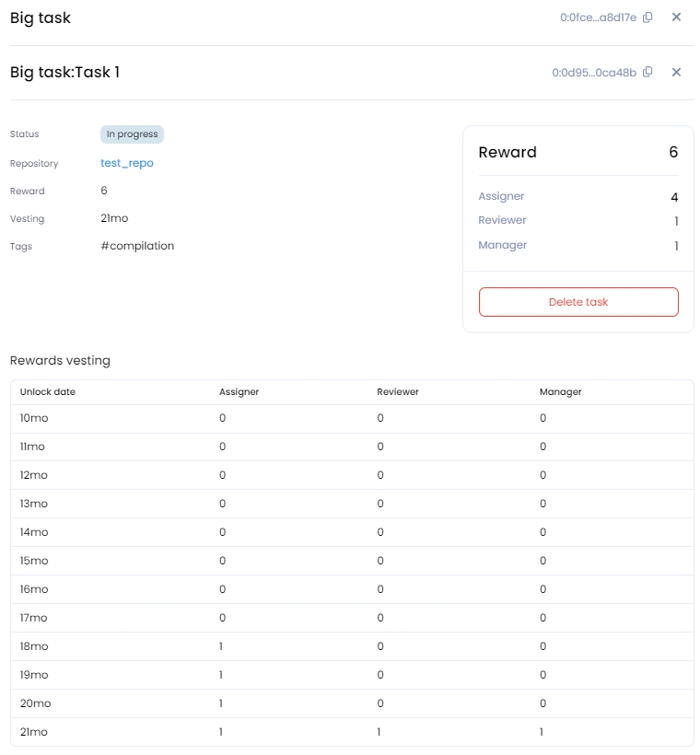
Task: Copy the Big task address 0:0fce...a8d17e
Action: [x=647, y=17]
